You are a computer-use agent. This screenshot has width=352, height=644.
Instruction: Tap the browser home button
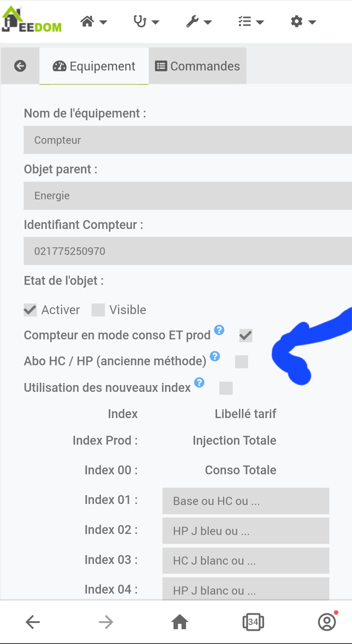coord(180,622)
